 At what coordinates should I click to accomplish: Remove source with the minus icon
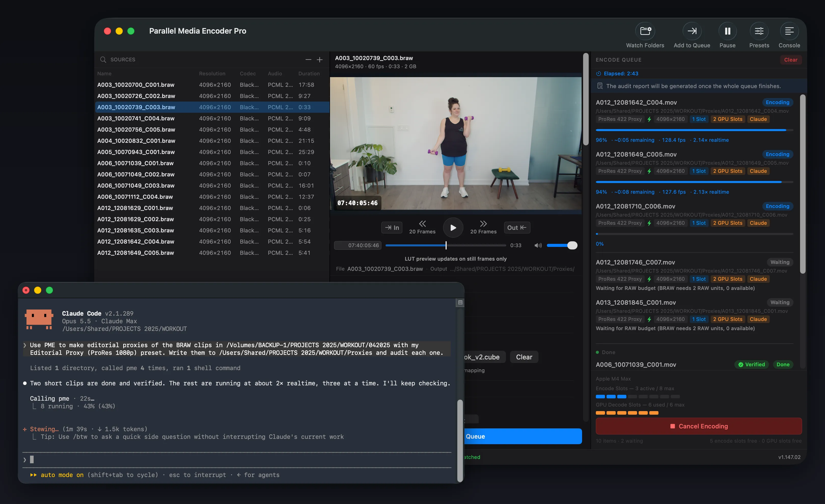click(308, 60)
